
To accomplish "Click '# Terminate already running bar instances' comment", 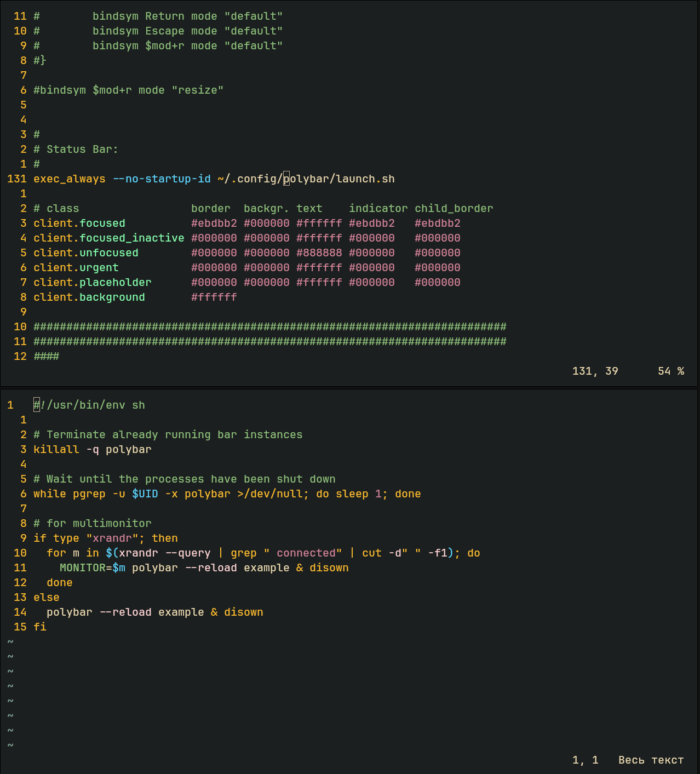I will 168,435.
